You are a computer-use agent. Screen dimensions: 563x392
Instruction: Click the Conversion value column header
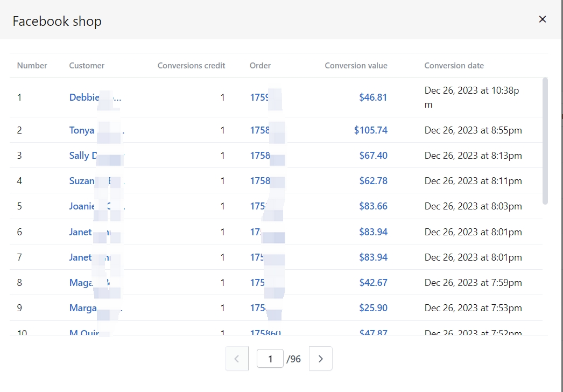coord(356,66)
